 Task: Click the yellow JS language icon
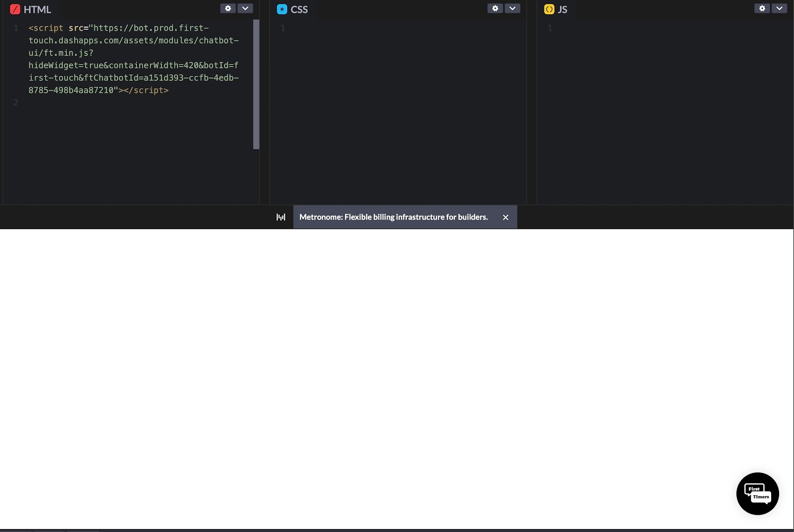549,9
